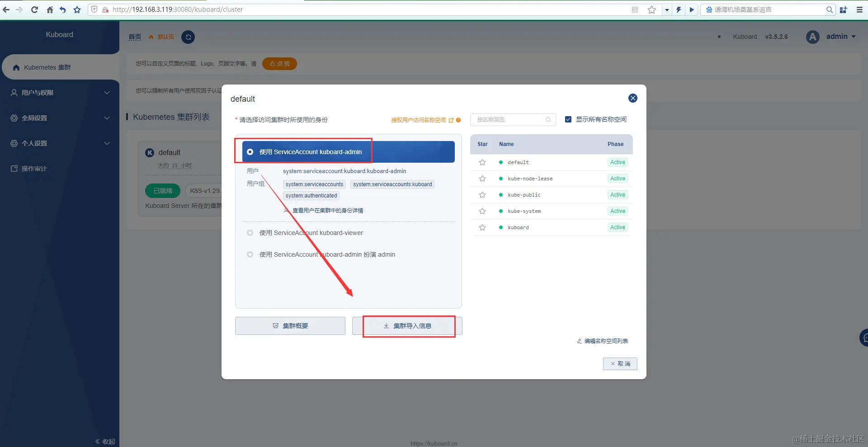This screenshot has height=447, width=868.
Task: Click the star icon inside the address bar
Action: (x=651, y=9)
